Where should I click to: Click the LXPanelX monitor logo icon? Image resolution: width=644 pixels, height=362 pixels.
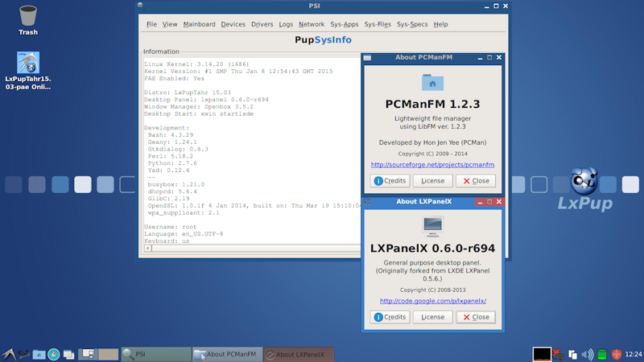(x=432, y=227)
